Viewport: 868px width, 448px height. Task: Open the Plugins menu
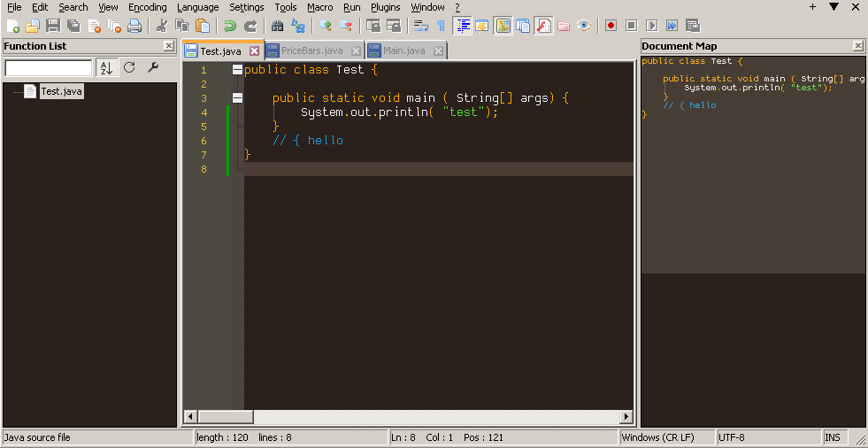click(385, 7)
